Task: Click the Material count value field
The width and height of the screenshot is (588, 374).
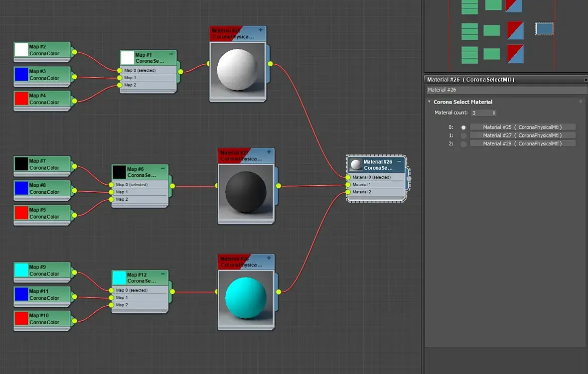Action: pyautogui.click(x=481, y=113)
